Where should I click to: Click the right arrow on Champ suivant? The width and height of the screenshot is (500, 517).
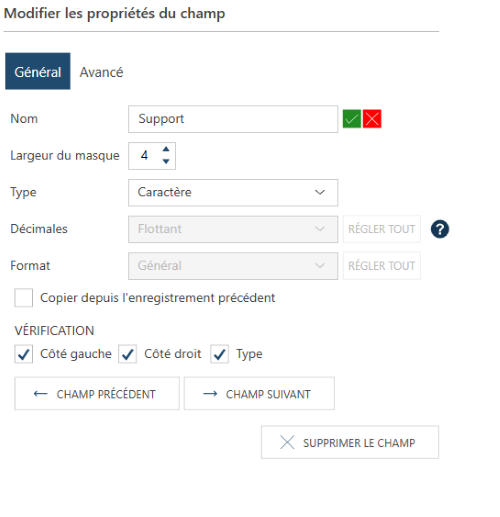click(x=210, y=394)
